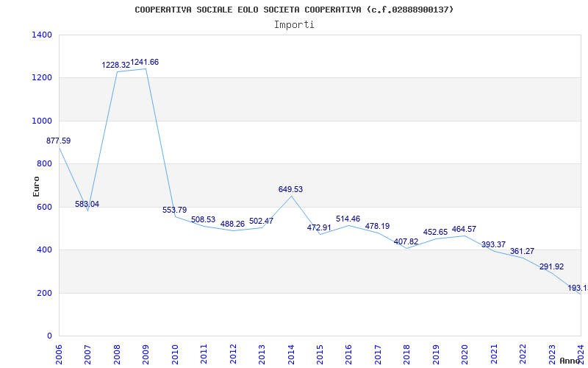Image resolution: width=588 pixels, height=368 pixels.
Task: Click the chart title COOPERATIVA SOCIALE EOLO
Action: point(294,10)
